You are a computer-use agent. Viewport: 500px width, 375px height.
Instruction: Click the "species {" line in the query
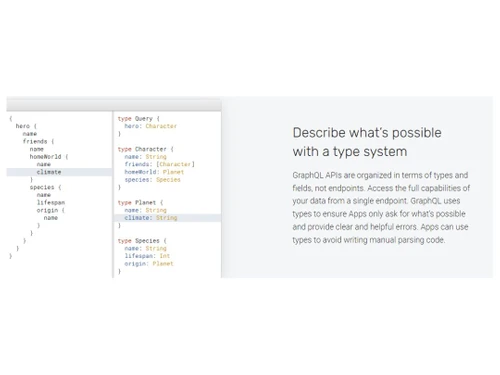(x=45, y=187)
